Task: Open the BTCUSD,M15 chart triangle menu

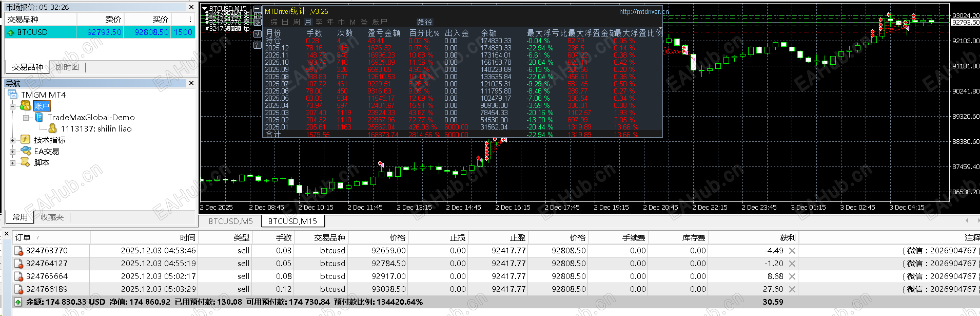Action: (205, 9)
